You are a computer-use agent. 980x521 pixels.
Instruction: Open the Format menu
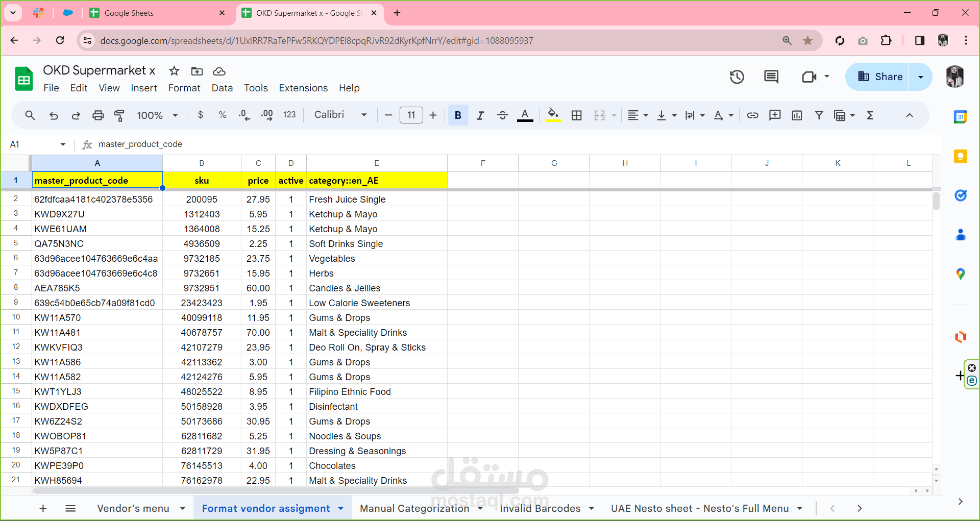[184, 88]
